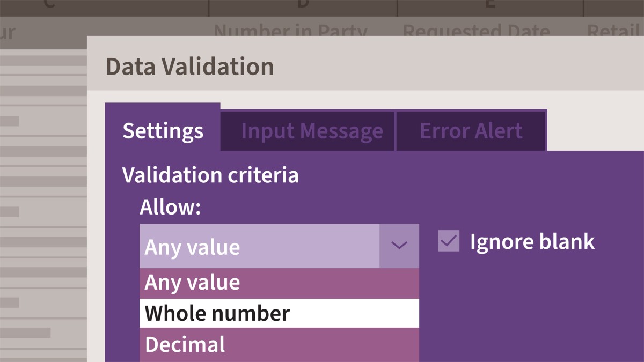Click the Allow box showing Any value
The image size is (644, 362).
click(259, 247)
